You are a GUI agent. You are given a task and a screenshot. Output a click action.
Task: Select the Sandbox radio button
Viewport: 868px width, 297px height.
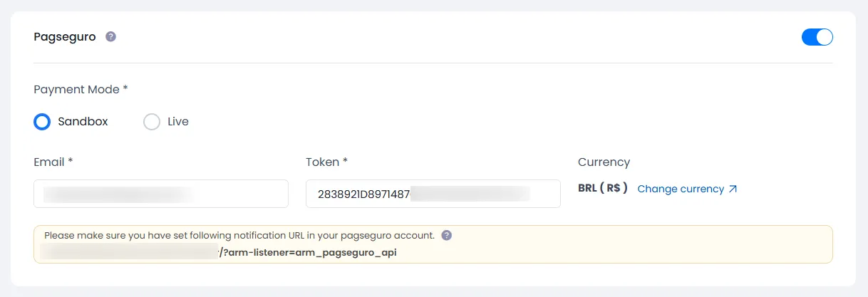42,122
